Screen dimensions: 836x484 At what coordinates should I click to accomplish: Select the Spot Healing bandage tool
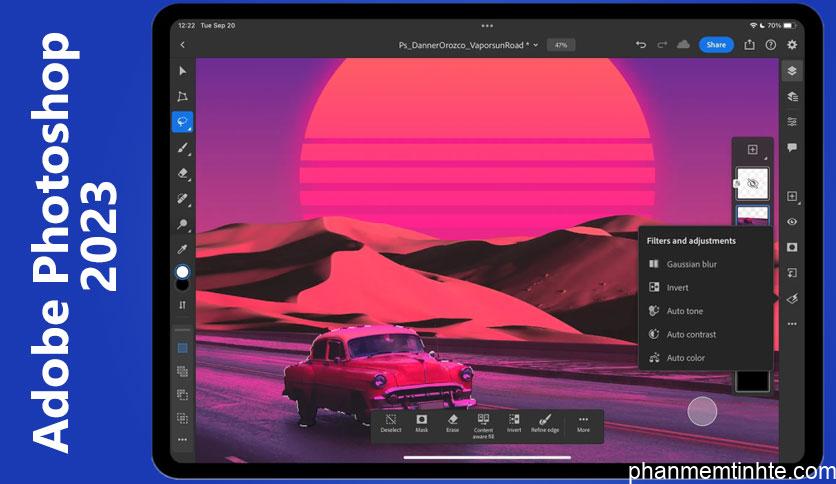(x=182, y=199)
